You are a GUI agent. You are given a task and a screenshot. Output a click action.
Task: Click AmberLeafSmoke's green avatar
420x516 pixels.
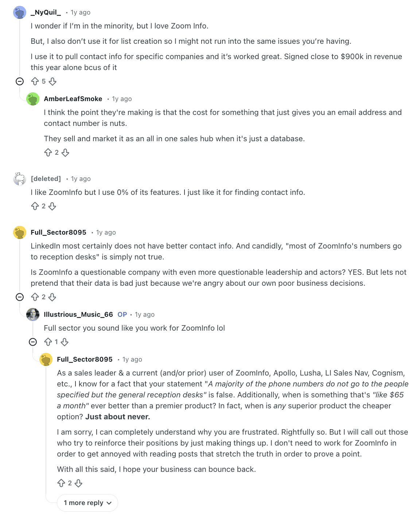click(33, 99)
